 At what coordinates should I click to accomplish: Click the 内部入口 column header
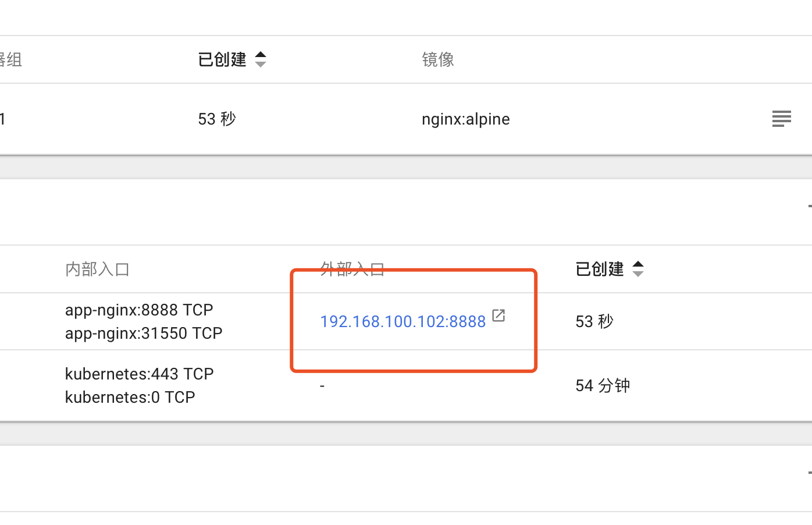tap(97, 269)
